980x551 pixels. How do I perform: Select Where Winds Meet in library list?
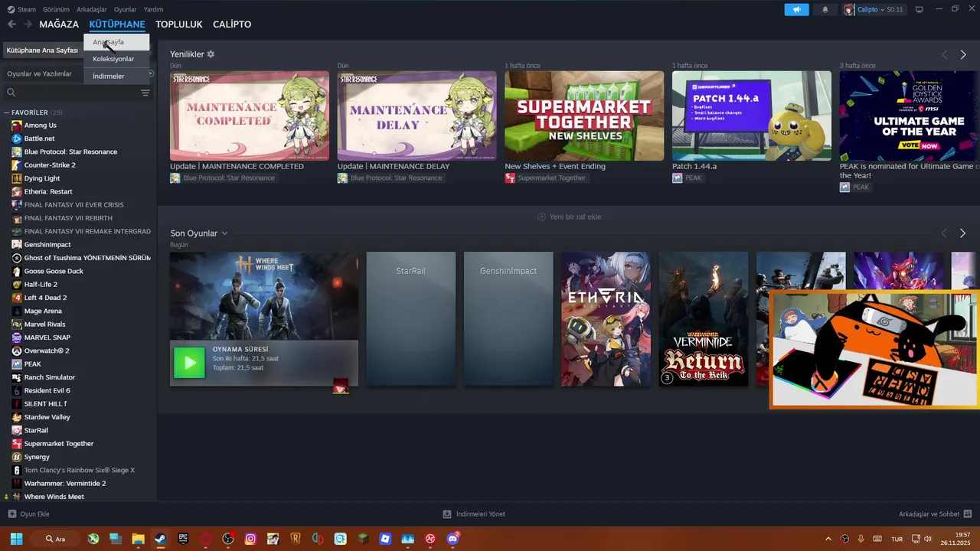point(54,497)
